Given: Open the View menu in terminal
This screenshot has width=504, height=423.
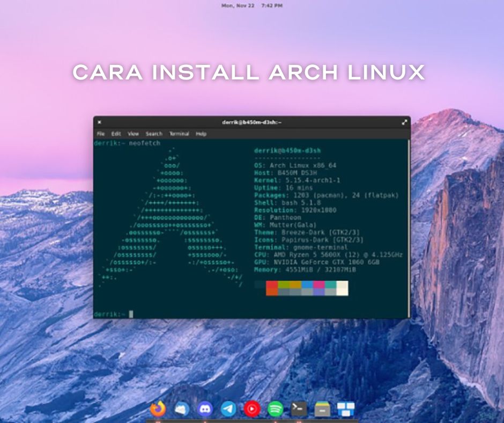Looking at the screenshot, I should [133, 134].
